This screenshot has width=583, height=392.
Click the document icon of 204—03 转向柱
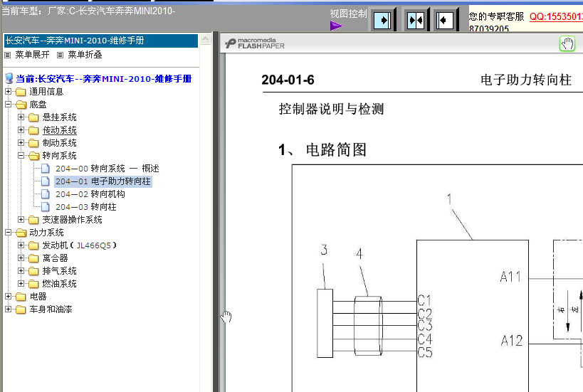(x=46, y=206)
